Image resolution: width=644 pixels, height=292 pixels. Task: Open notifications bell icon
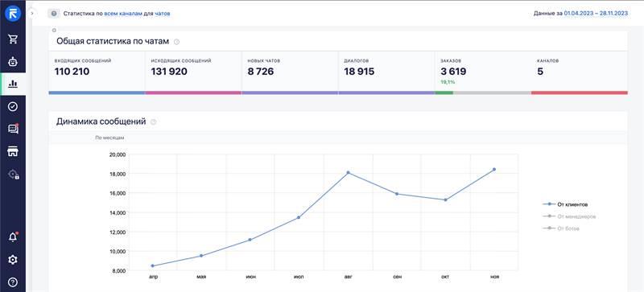pyautogui.click(x=13, y=237)
